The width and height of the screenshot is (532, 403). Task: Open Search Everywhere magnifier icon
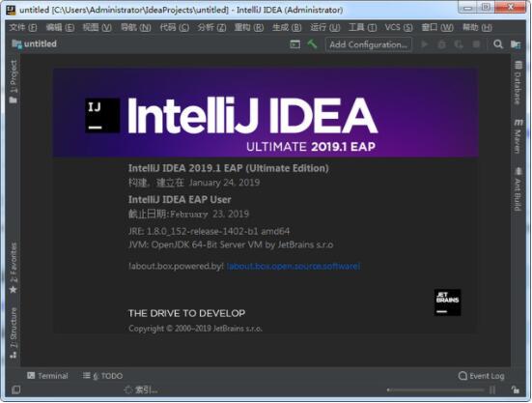point(498,44)
